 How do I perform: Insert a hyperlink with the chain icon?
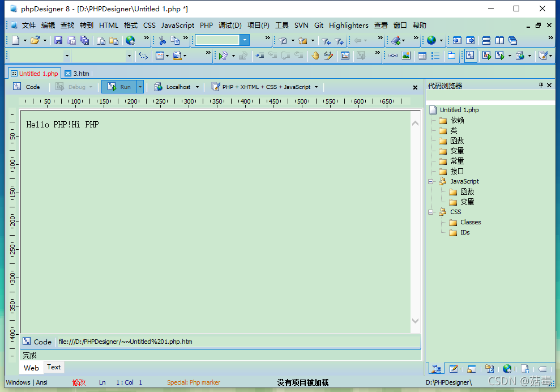click(x=393, y=56)
